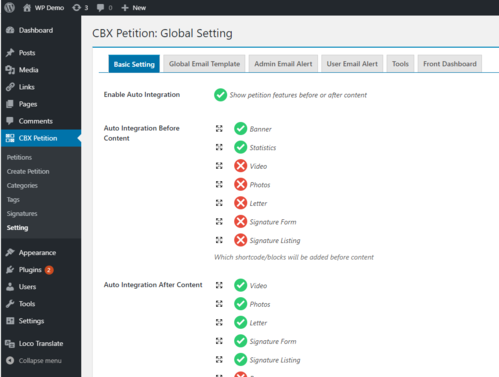Switch to Global Email Template tab
Screen dimensions: 499x377
(x=204, y=64)
